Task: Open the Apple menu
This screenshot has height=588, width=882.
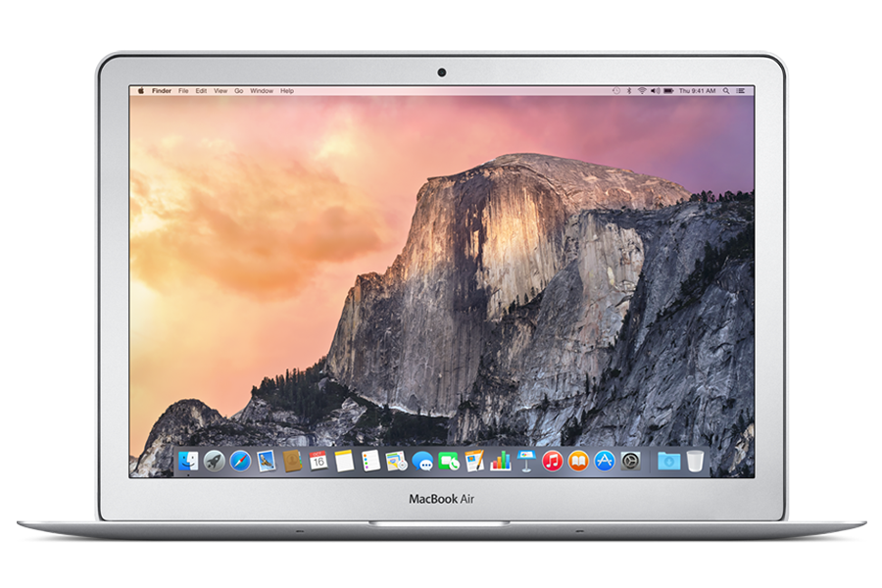Action: (140, 90)
